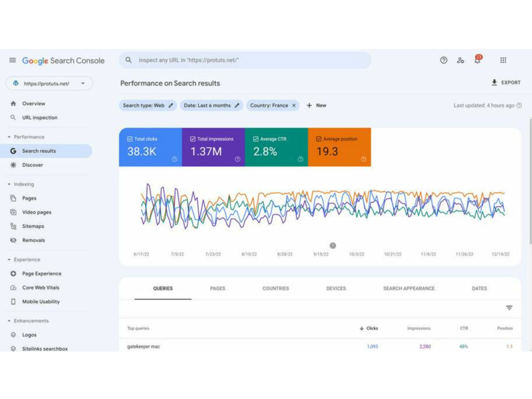Open users and settings icon
Screen dimensions: 532x399
pos(460,61)
